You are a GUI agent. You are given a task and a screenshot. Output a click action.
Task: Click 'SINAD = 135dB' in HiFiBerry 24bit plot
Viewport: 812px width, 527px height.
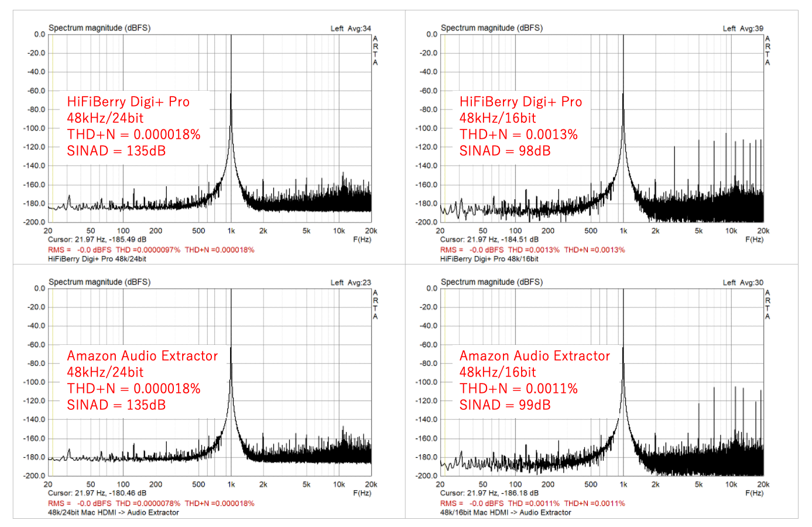[117, 151]
